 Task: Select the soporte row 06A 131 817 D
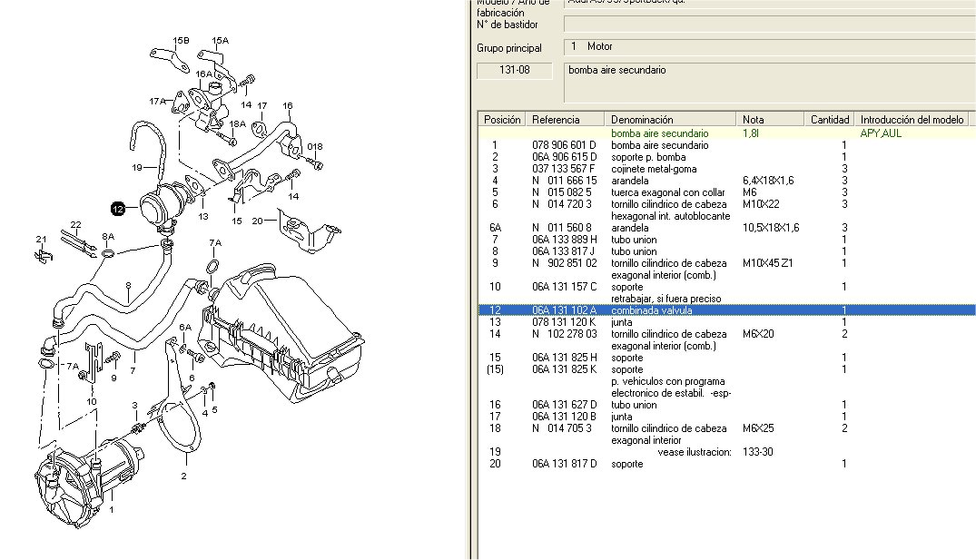[x=726, y=464]
